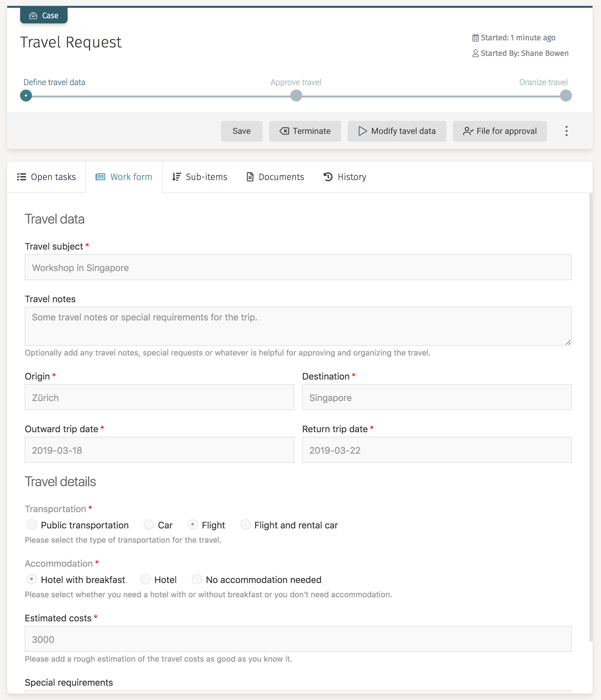View the History tab
The width and height of the screenshot is (601, 700).
[x=345, y=177]
